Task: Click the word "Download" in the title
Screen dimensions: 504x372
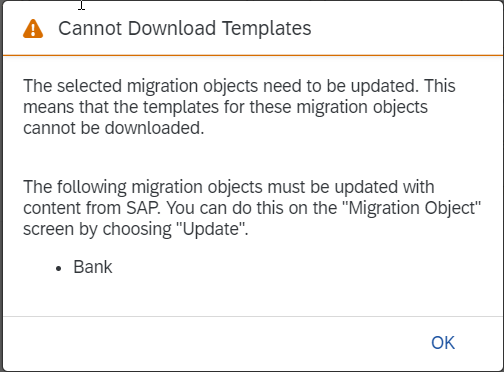Action: (x=172, y=28)
